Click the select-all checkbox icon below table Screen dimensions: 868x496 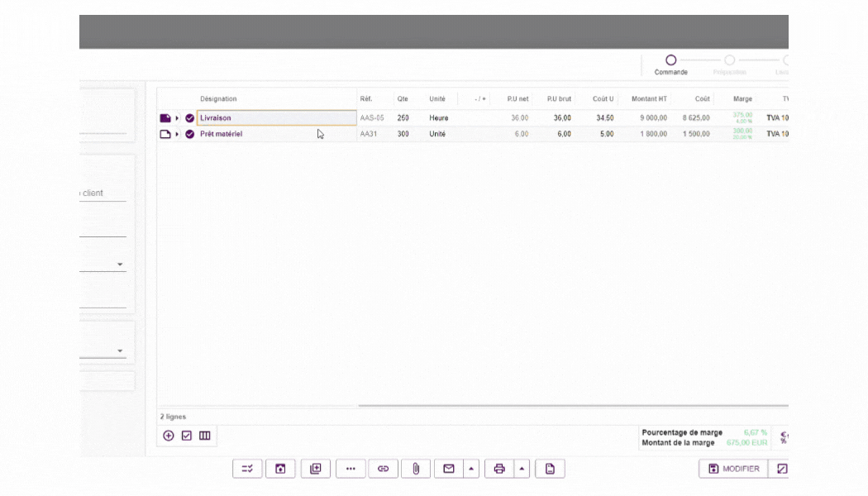pyautogui.click(x=187, y=436)
